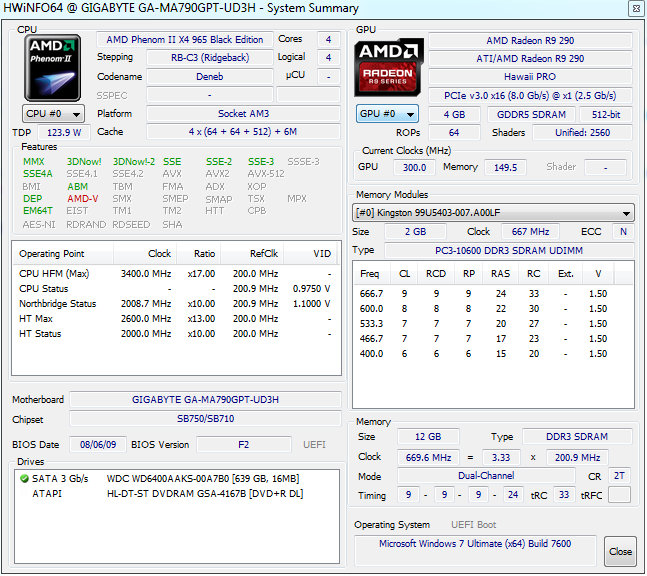
Task: Click the AMD Phenom II X4 965 name field
Action: click(x=184, y=40)
